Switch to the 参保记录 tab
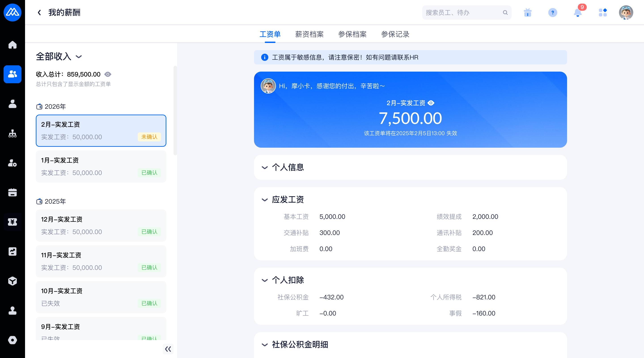Screen dimensions: 644x358 pyautogui.click(x=395, y=34)
